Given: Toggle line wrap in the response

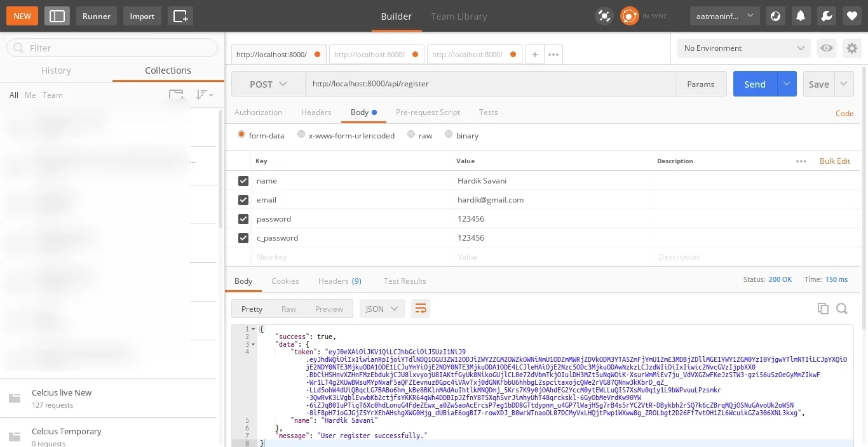Looking at the screenshot, I should [420, 309].
